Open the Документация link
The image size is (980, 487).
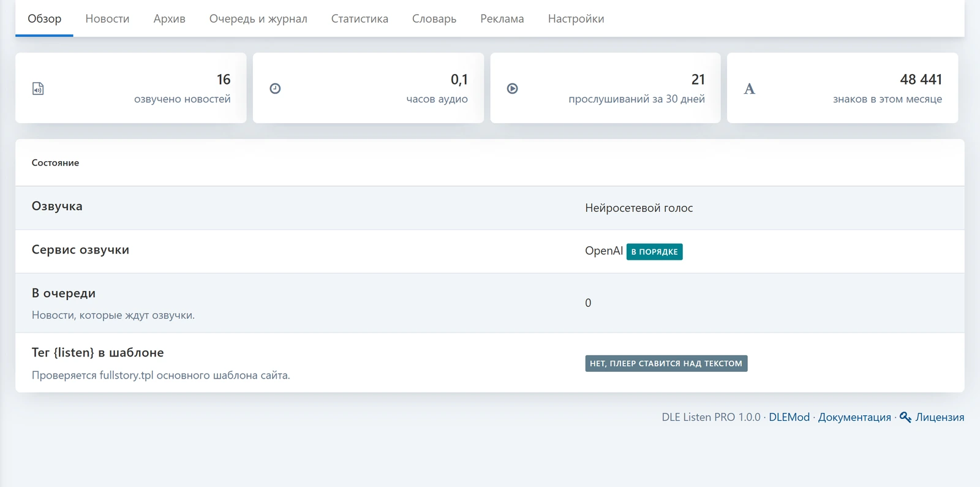tap(854, 417)
